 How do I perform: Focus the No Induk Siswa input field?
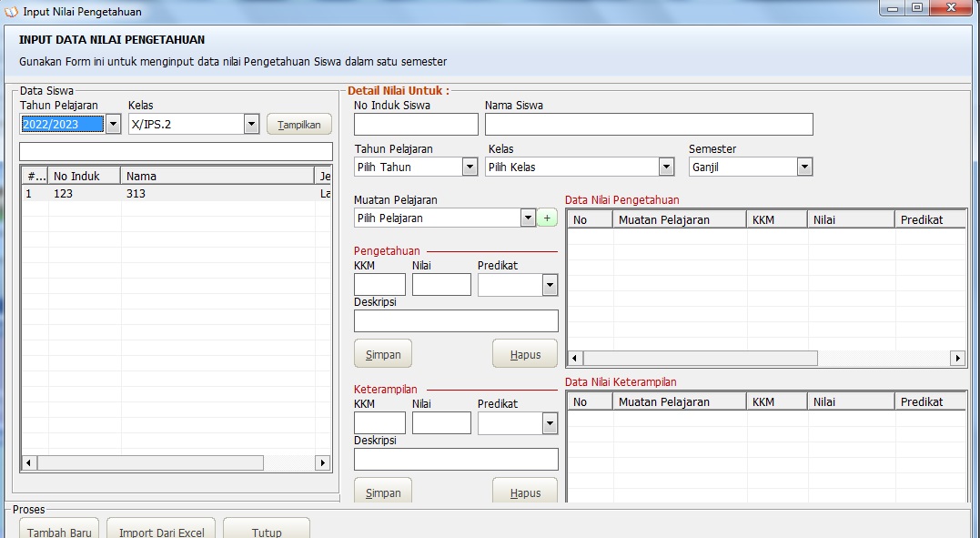pos(416,125)
